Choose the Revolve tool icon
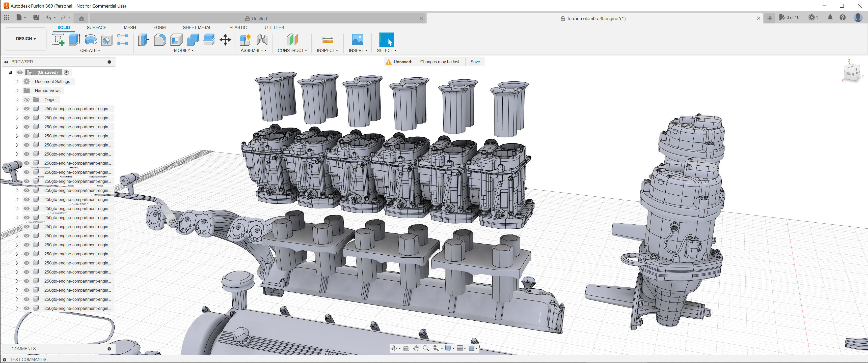Screen dimensions: 868x363 [x=90, y=40]
